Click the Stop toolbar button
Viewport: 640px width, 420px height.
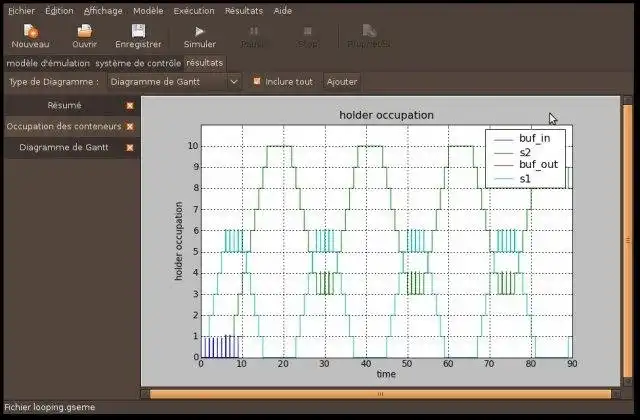(x=308, y=36)
